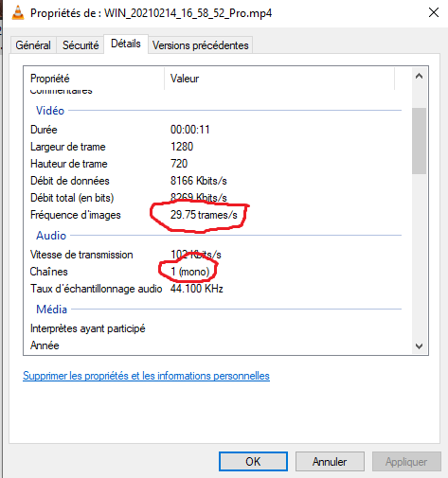Click the Propriété column header
This screenshot has height=478, width=448.
(94, 79)
